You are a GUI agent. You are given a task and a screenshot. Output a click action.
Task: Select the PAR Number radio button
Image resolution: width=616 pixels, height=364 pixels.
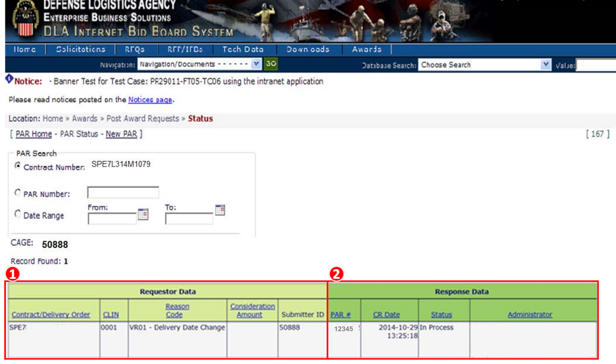[x=18, y=192]
